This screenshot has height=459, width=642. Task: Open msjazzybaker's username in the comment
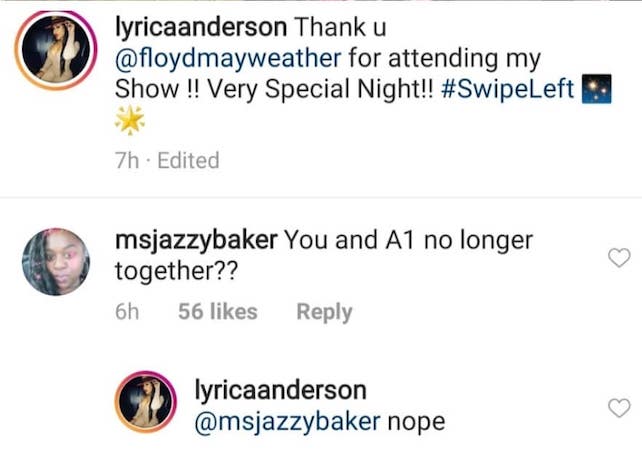(x=196, y=240)
